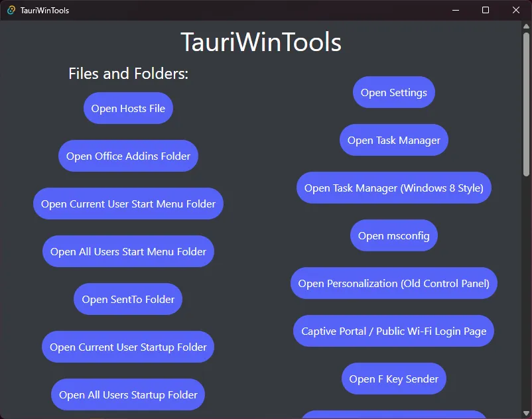The image size is (532, 419).
Task: Open All Users Start Menu Folder
Action: pos(127,251)
